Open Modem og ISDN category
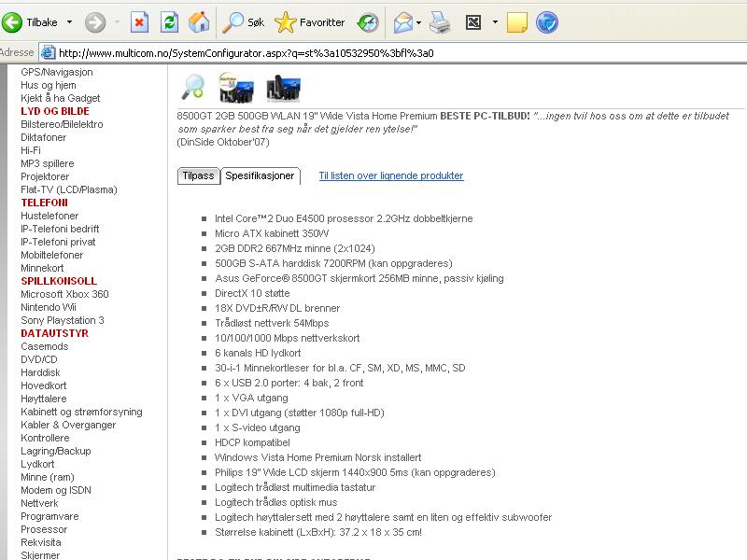The height and width of the screenshot is (560, 747). (56, 490)
